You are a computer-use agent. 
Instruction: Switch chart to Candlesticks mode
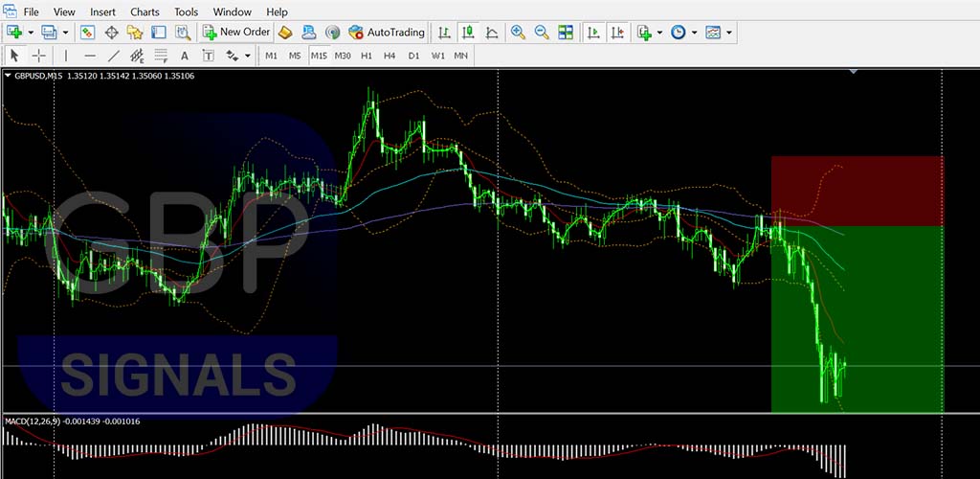(x=467, y=32)
